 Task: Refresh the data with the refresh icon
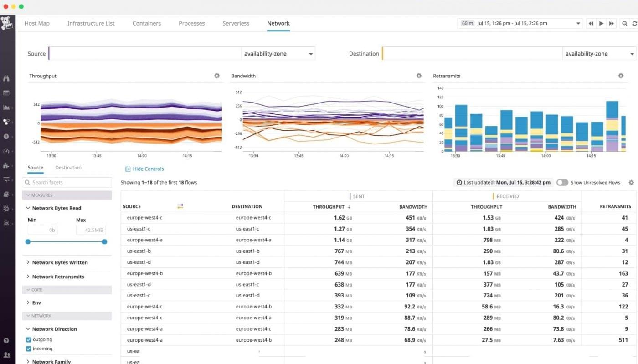click(634, 23)
